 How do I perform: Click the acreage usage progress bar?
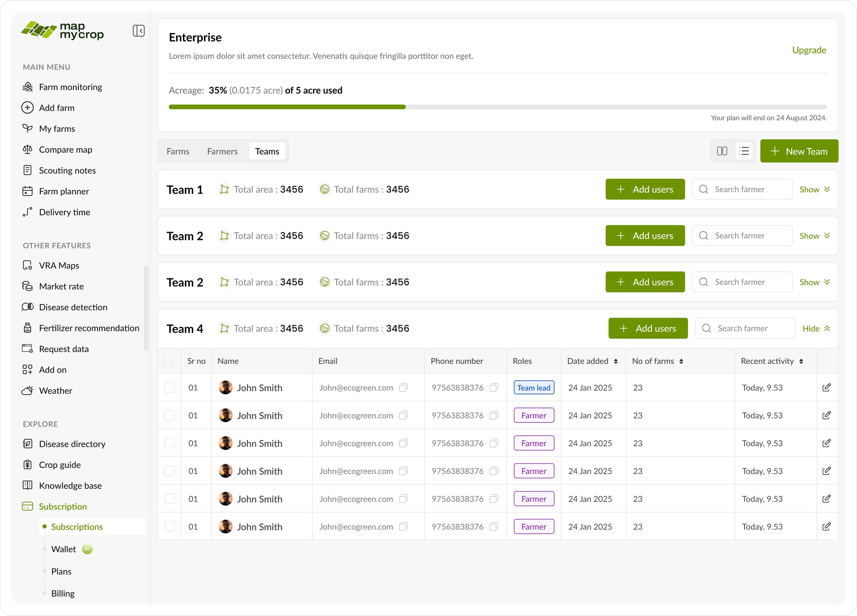click(x=497, y=107)
